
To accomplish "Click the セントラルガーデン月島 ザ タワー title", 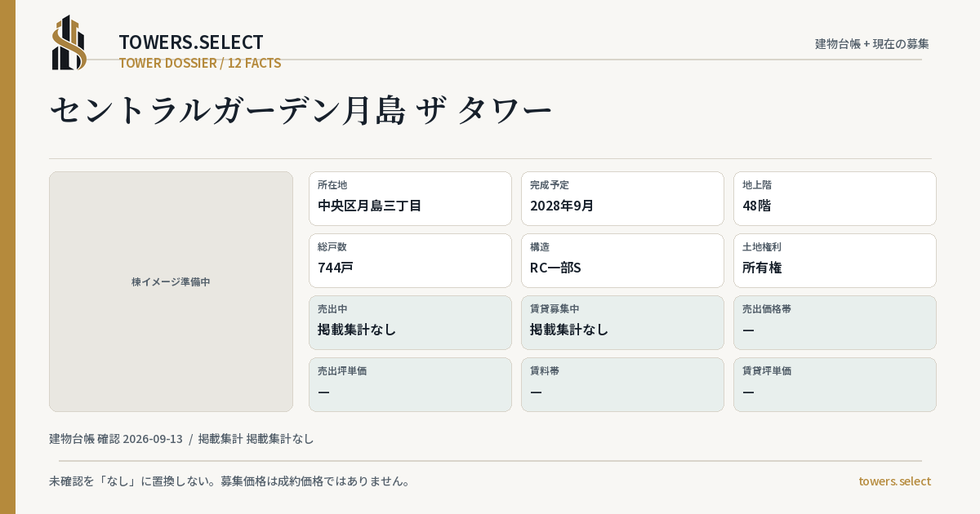I will (301, 111).
